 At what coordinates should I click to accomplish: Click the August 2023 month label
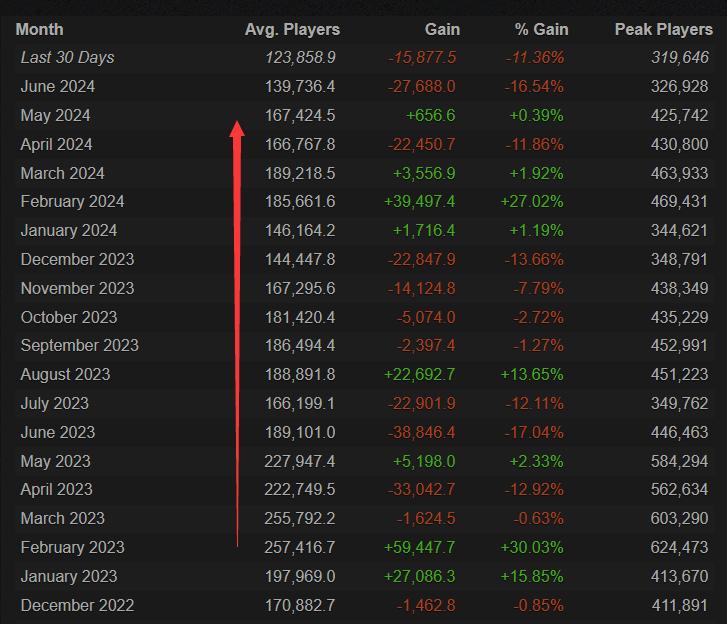point(65,375)
